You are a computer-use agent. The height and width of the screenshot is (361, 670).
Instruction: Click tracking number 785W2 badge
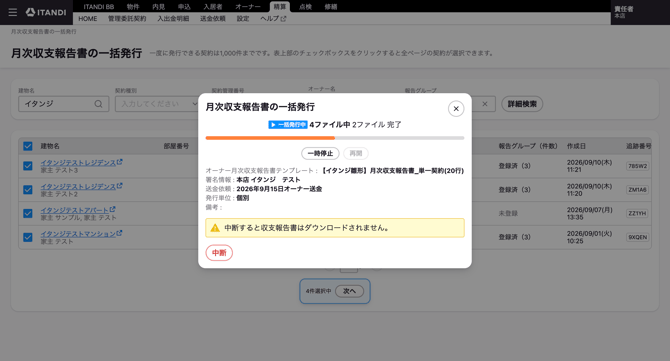tap(638, 166)
